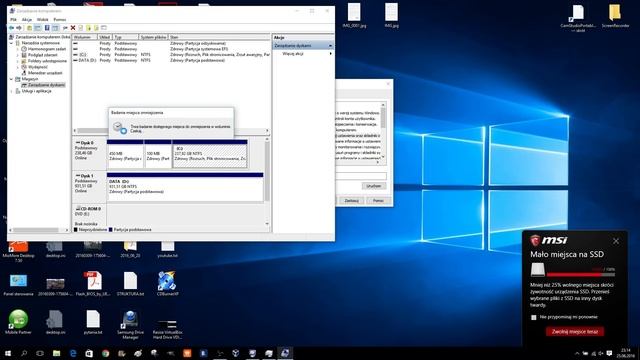This screenshot has height=360, width=640.
Task: Click the Wolumin column header
Action: point(85,37)
